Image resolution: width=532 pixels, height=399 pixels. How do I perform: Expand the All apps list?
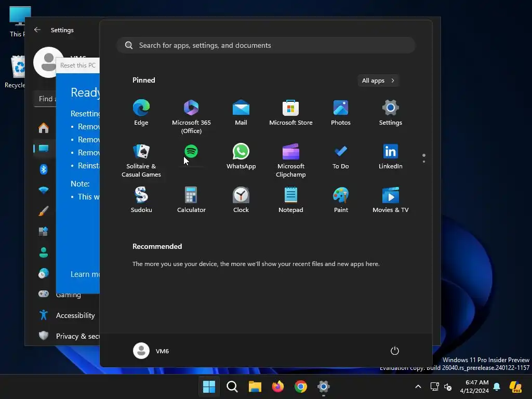[378, 81]
